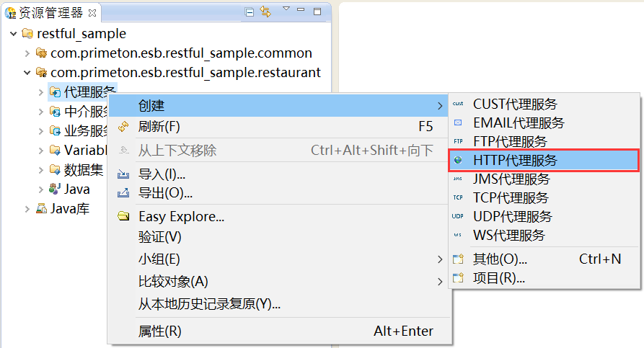The image size is (644, 348).
Task: Select restful_sample project name
Action: (x=81, y=34)
